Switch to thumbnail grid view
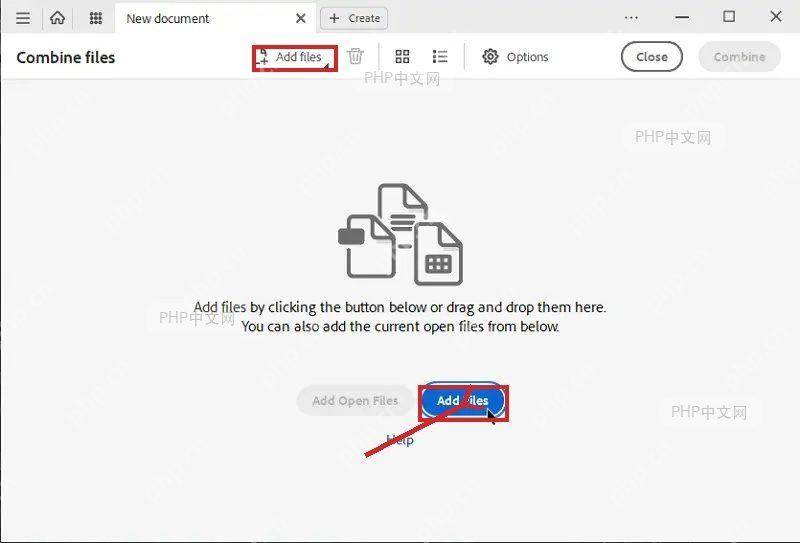This screenshot has height=543, width=800. (402, 57)
